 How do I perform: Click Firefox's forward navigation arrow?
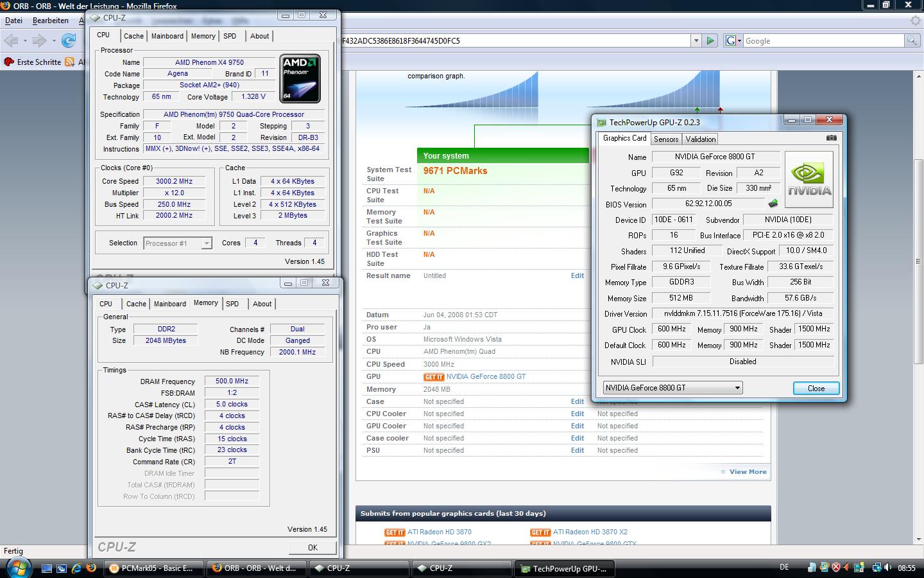pos(39,41)
